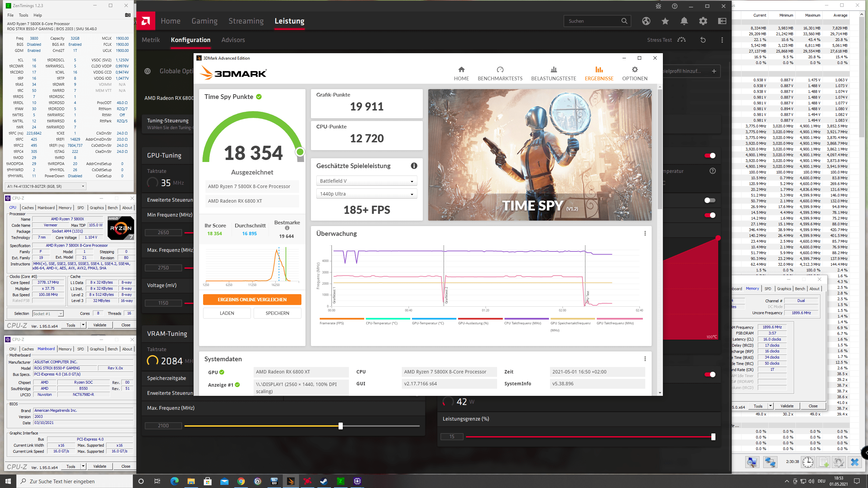Open Überwachung three-dot menu
The height and width of the screenshot is (488, 868).
point(645,233)
